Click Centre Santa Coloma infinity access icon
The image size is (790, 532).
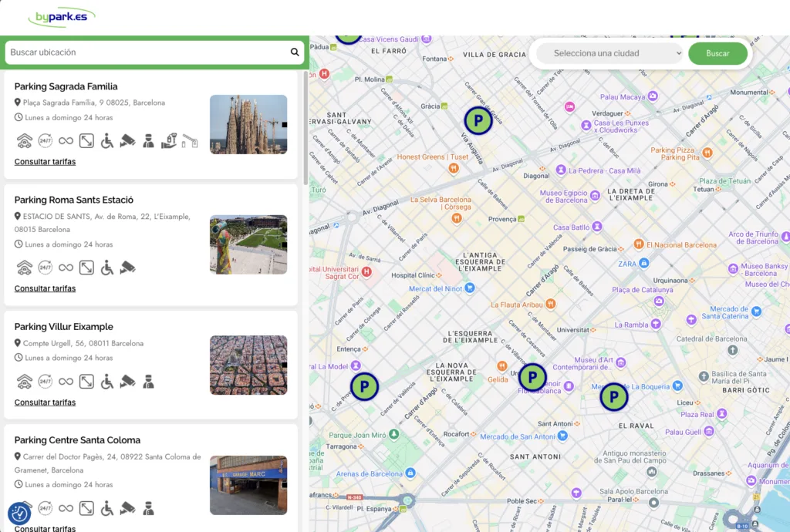click(66, 508)
